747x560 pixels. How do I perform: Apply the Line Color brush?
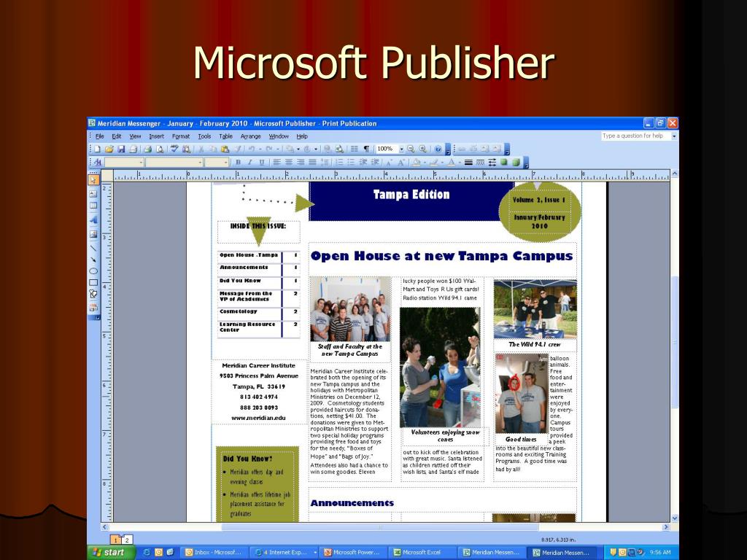click(x=433, y=163)
